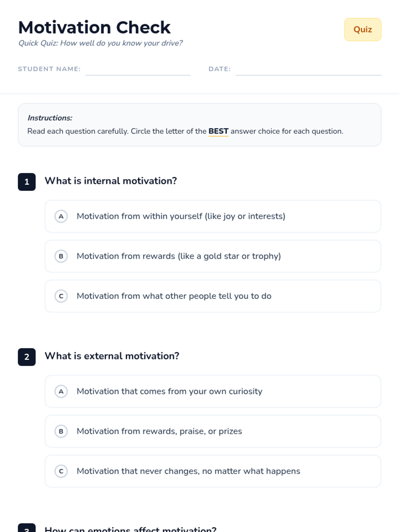Choose 'Motivation that comes from your own curiosity'
Image resolution: width=399 pixels, height=532 pixels.
pos(213,391)
